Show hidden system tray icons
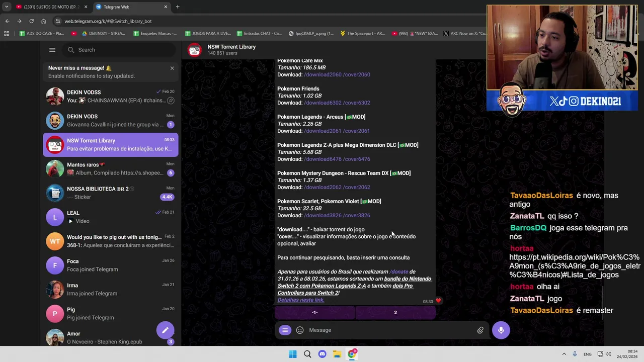 [564, 354]
